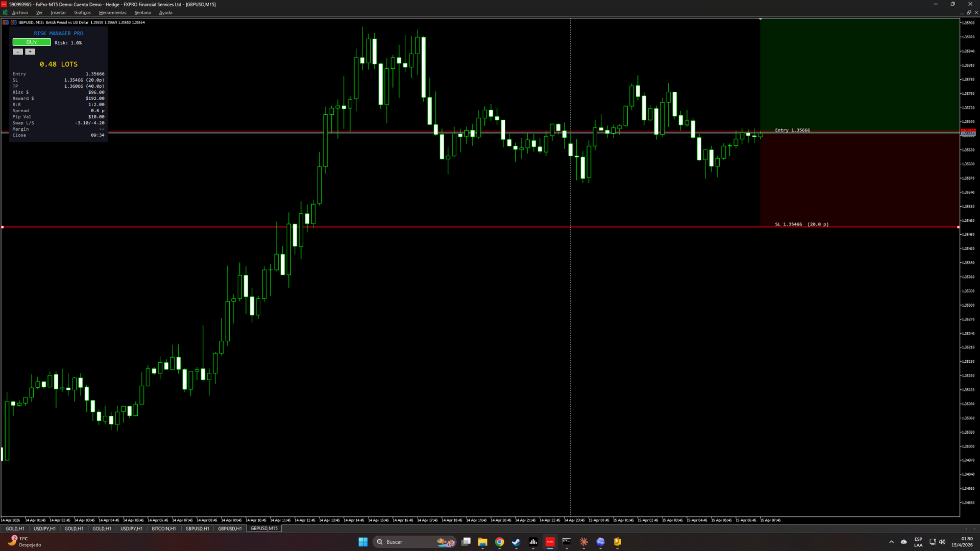
Task: Expand hidden system tray icons chevron
Action: [891, 542]
